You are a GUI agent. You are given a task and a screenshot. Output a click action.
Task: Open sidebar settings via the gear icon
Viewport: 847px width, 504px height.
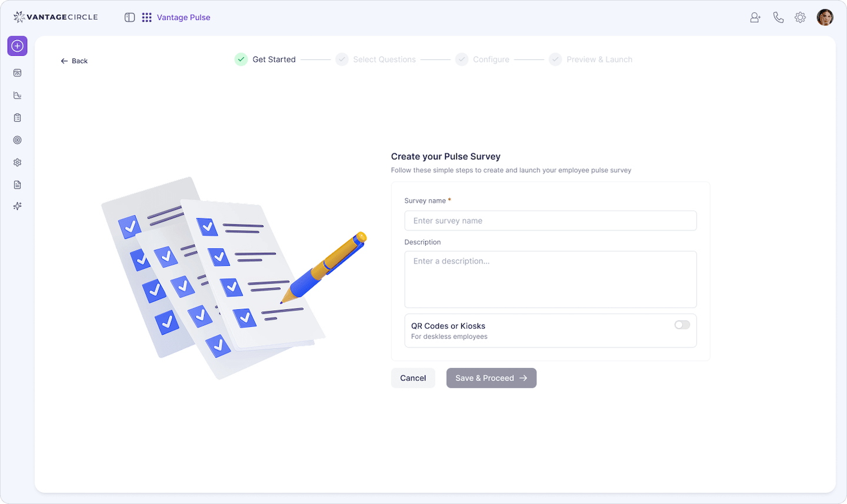tap(17, 162)
